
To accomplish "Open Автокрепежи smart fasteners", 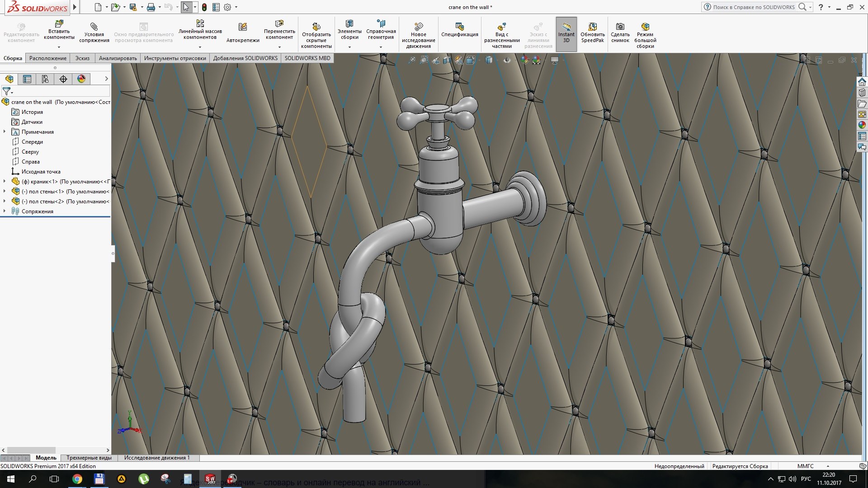I will pos(243,33).
